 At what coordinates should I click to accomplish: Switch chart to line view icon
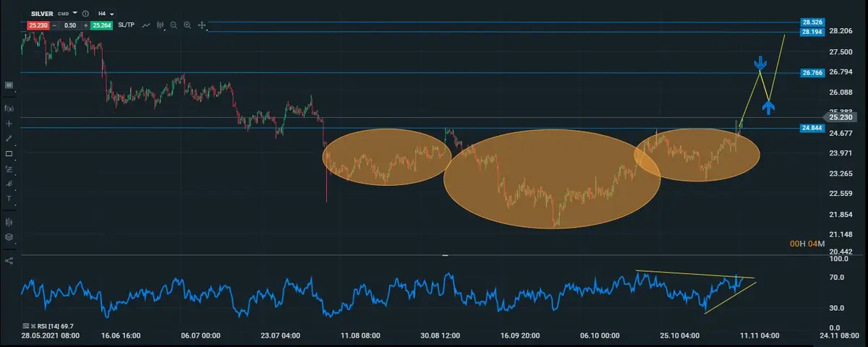click(x=146, y=25)
